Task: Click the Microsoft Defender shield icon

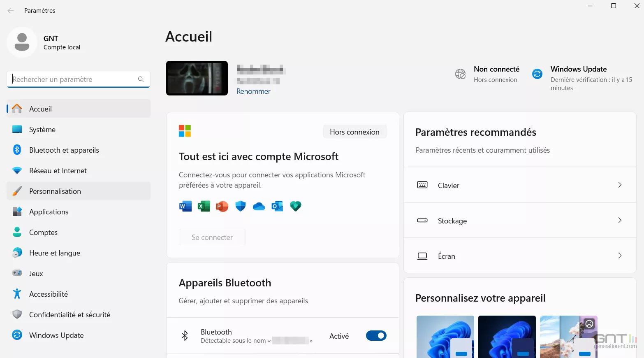Action: (241, 206)
